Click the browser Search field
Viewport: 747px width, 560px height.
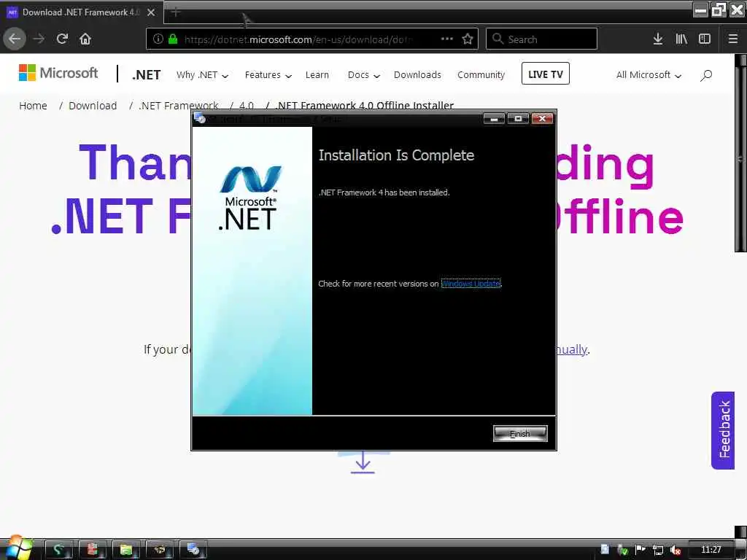pyautogui.click(x=541, y=39)
